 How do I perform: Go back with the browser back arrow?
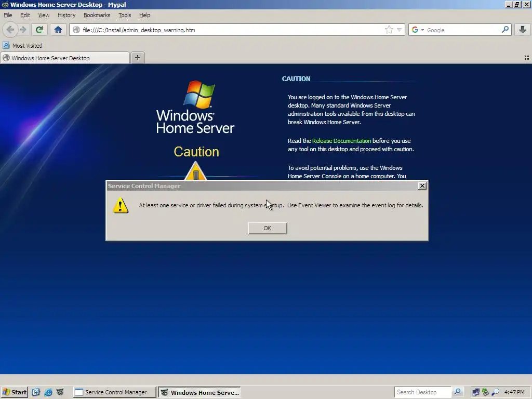click(x=10, y=30)
